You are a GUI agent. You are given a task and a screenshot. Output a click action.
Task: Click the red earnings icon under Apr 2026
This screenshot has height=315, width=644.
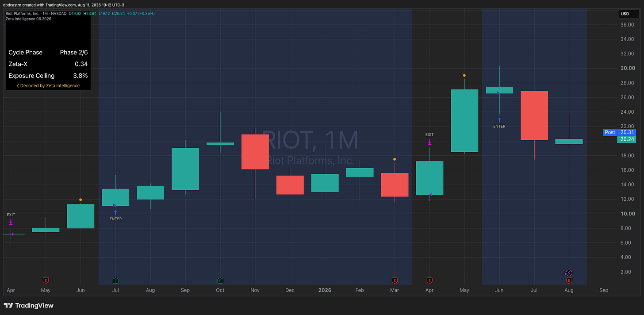coord(429,280)
